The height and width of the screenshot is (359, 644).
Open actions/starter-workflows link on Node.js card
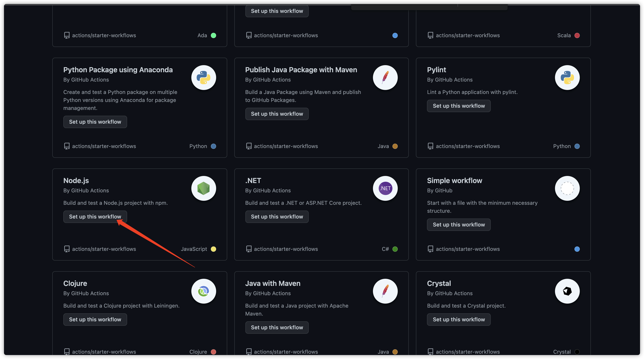[104, 249]
